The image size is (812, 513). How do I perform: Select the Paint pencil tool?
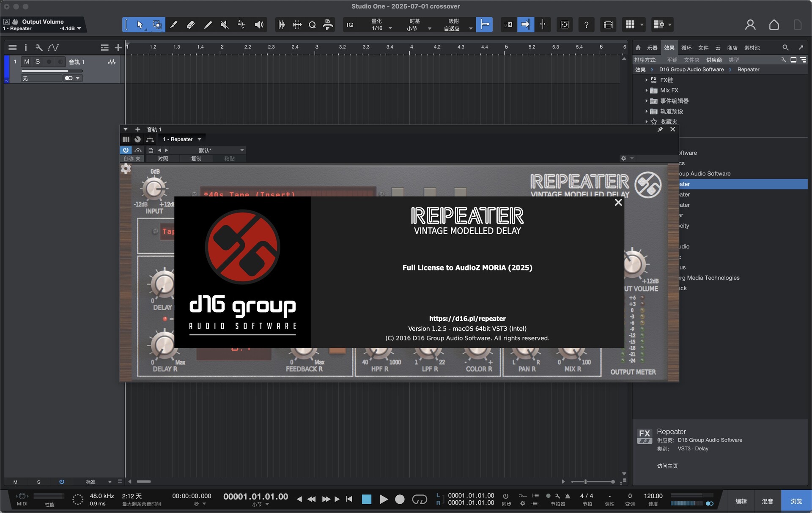(x=208, y=25)
